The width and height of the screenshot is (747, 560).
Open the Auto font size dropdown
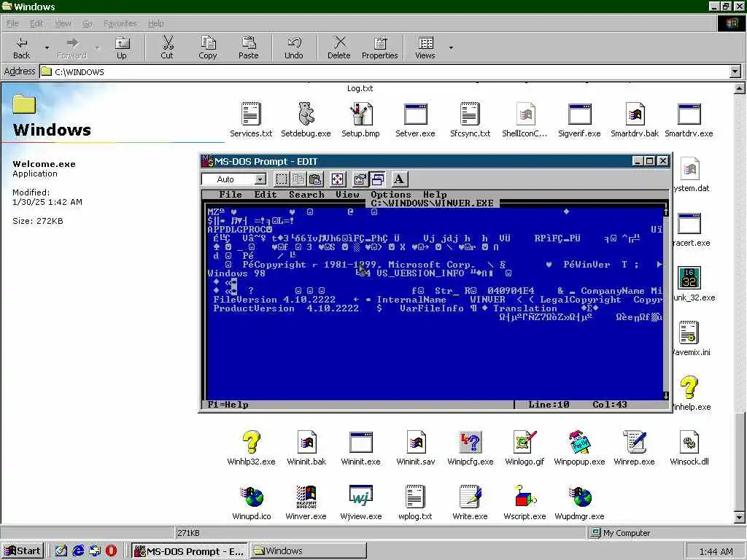260,179
